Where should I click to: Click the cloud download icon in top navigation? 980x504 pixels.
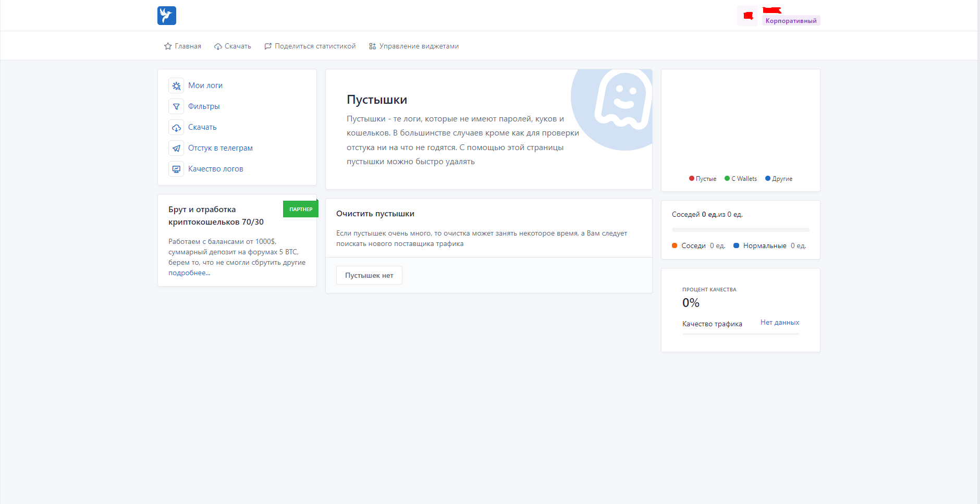click(218, 46)
